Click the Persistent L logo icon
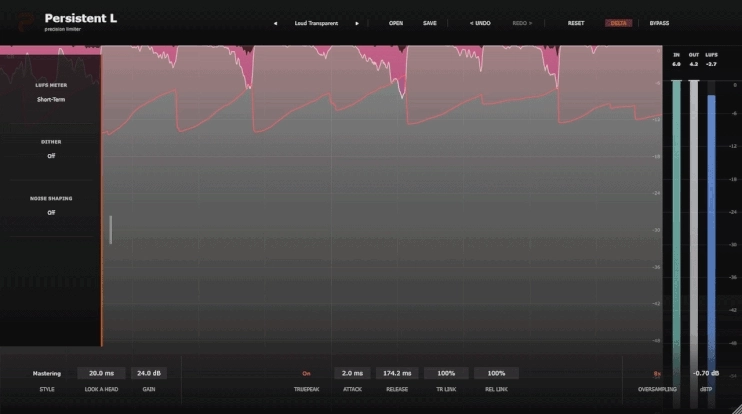The height and width of the screenshot is (414, 742). tap(25, 22)
